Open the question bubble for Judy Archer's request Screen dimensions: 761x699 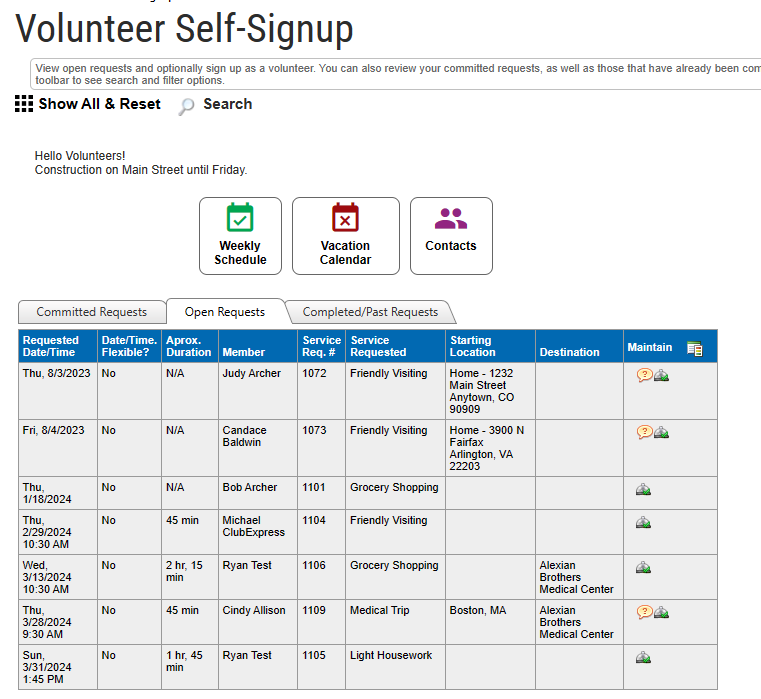644,376
